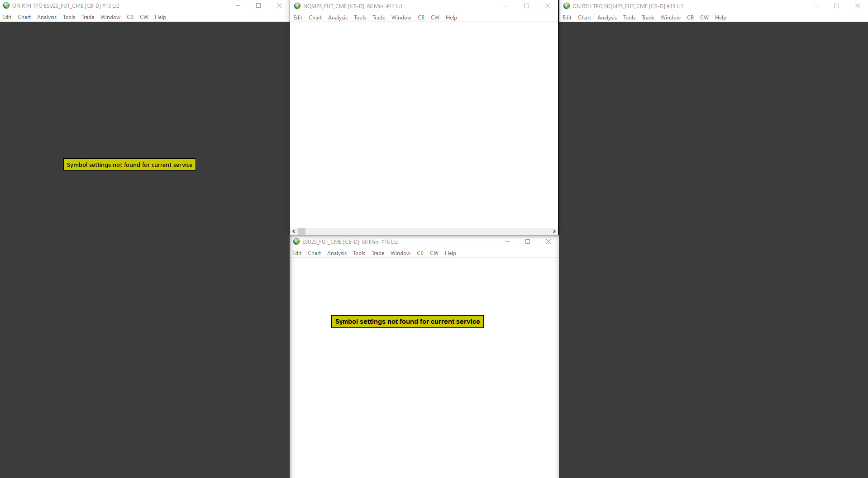Click "Symbol settings not found" message in chart #13
The image size is (868, 478).
tap(129, 165)
